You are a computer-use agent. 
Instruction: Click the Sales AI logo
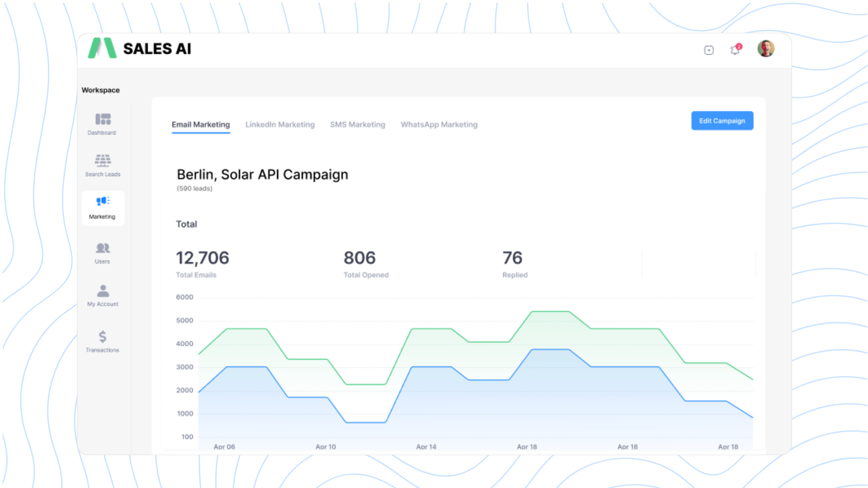coord(140,48)
